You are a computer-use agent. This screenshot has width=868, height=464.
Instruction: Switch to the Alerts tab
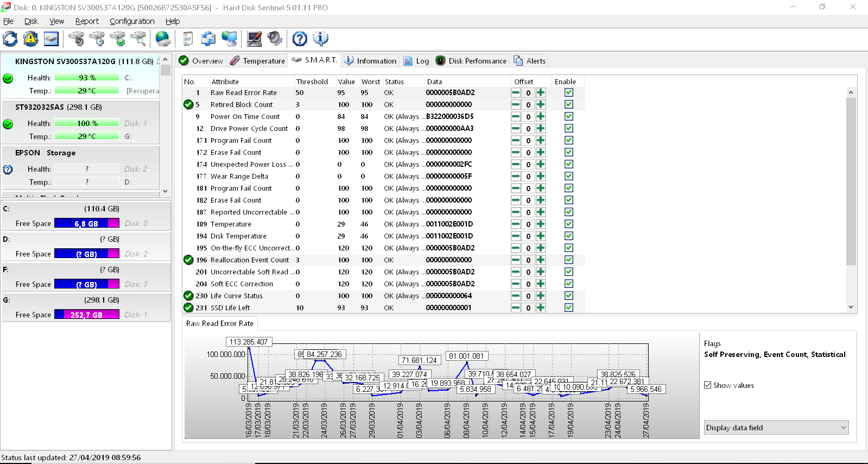(530, 61)
